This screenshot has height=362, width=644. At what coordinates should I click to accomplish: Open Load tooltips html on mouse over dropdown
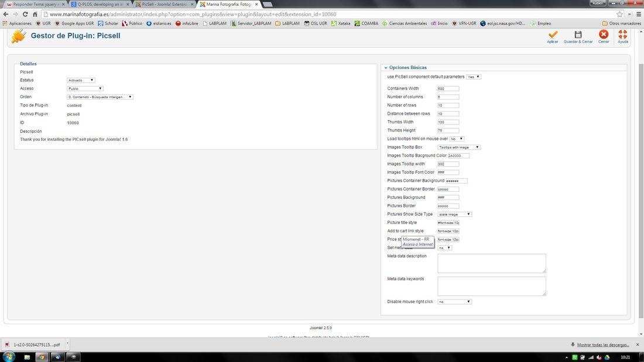click(x=457, y=139)
